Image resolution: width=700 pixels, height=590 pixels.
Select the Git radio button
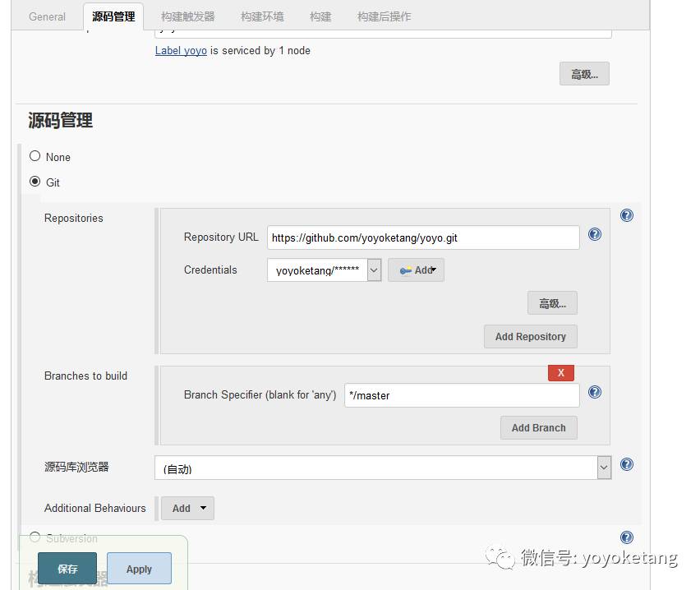tap(35, 182)
